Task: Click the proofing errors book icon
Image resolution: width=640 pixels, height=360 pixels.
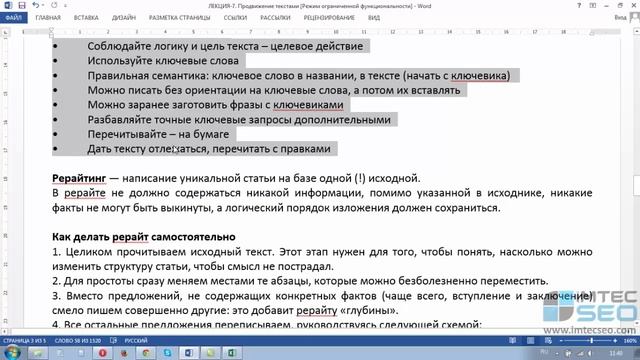Action: [113, 340]
